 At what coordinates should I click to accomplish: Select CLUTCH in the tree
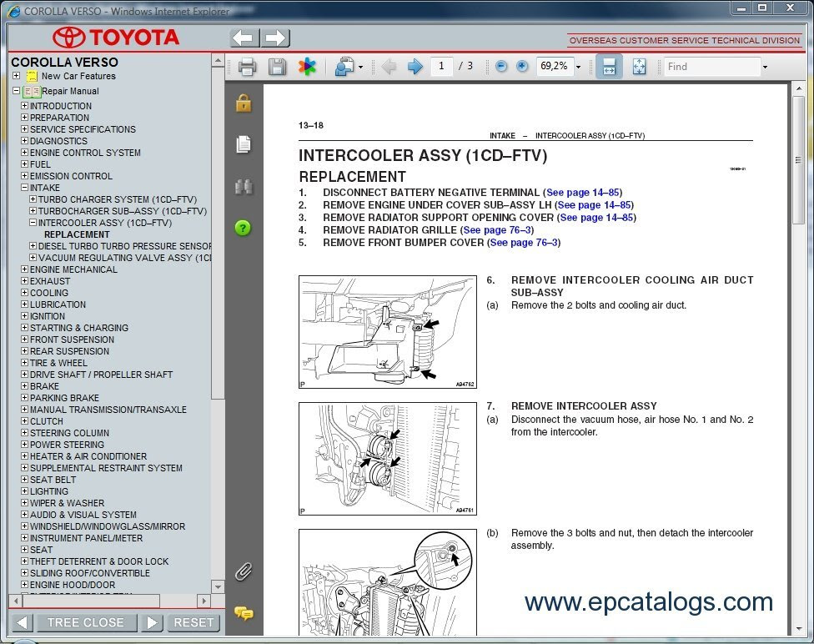46,421
